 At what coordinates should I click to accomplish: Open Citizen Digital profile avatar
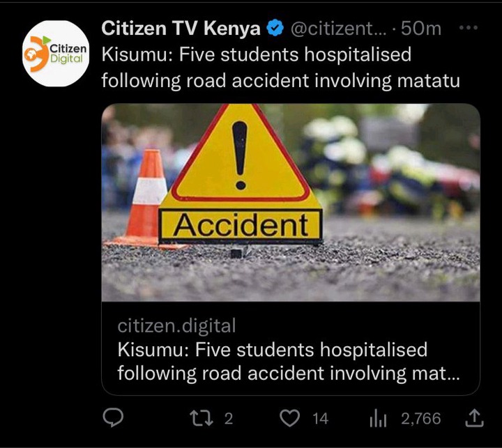coord(56,54)
